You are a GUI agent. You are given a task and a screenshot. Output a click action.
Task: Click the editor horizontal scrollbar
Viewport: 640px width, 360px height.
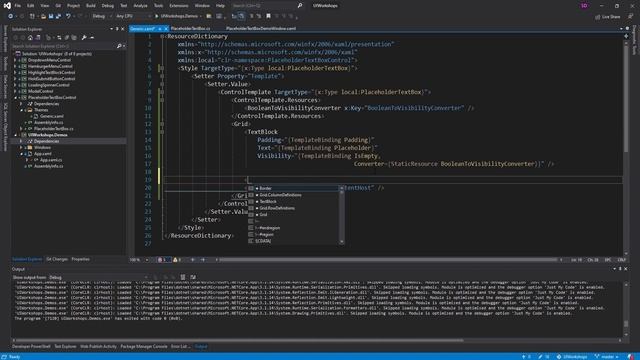[388, 260]
